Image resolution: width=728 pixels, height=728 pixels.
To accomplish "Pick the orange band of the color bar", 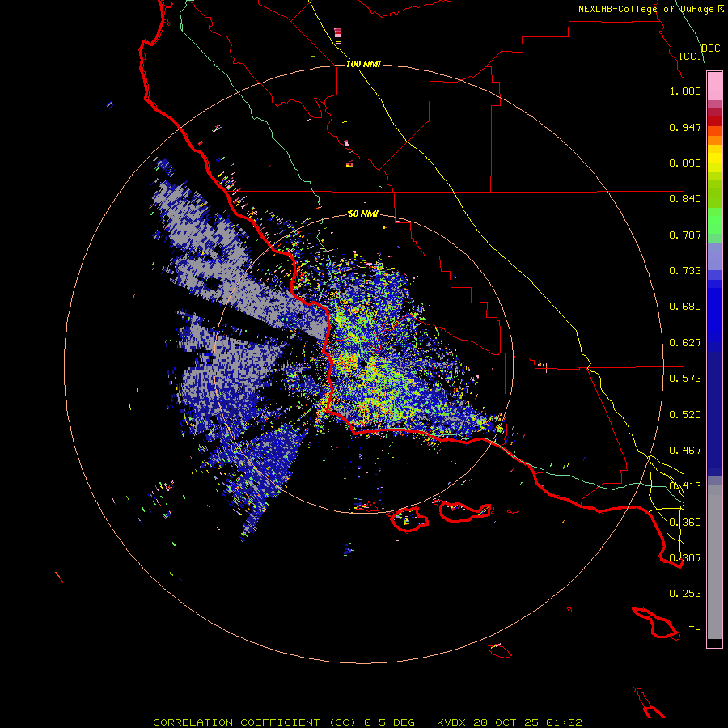I will (x=714, y=135).
